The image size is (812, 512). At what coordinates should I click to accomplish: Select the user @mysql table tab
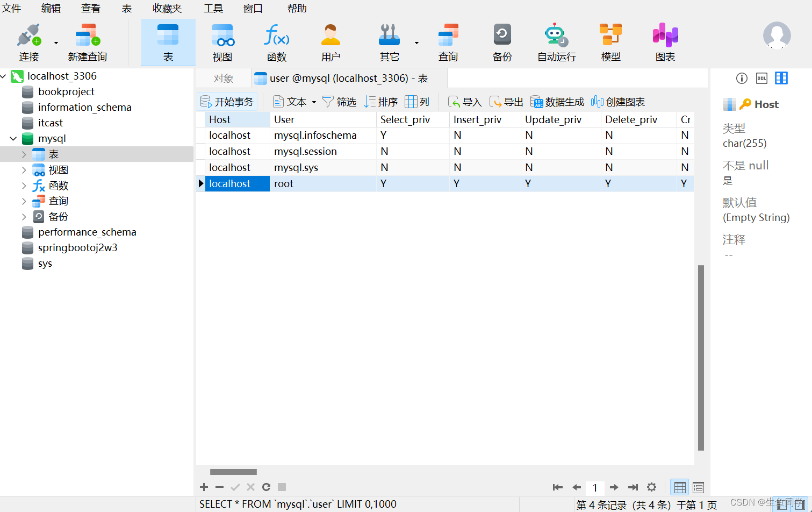click(348, 79)
